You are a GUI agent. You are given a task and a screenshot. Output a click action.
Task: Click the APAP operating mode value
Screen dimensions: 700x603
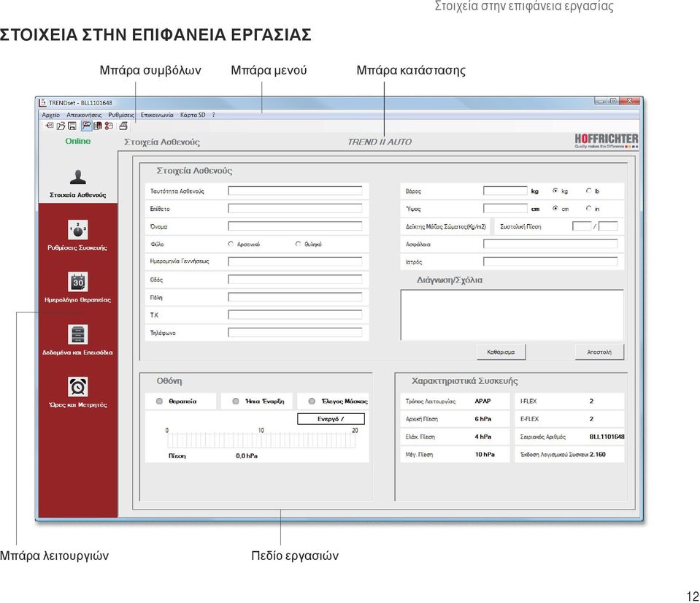pyautogui.click(x=483, y=401)
